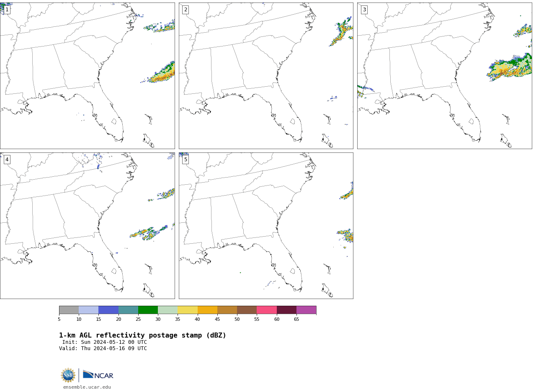
Task: Open the ensemble.ucar.edu link
Action: click(x=87, y=387)
